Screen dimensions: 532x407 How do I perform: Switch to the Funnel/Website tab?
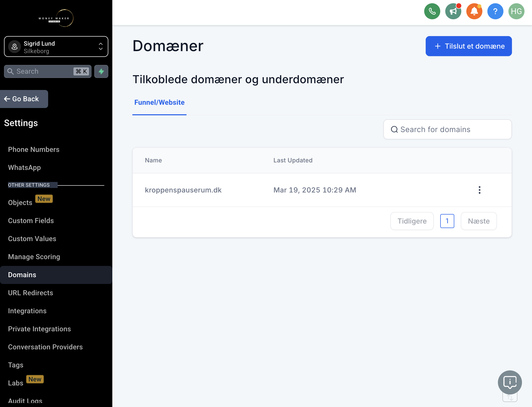coord(159,103)
